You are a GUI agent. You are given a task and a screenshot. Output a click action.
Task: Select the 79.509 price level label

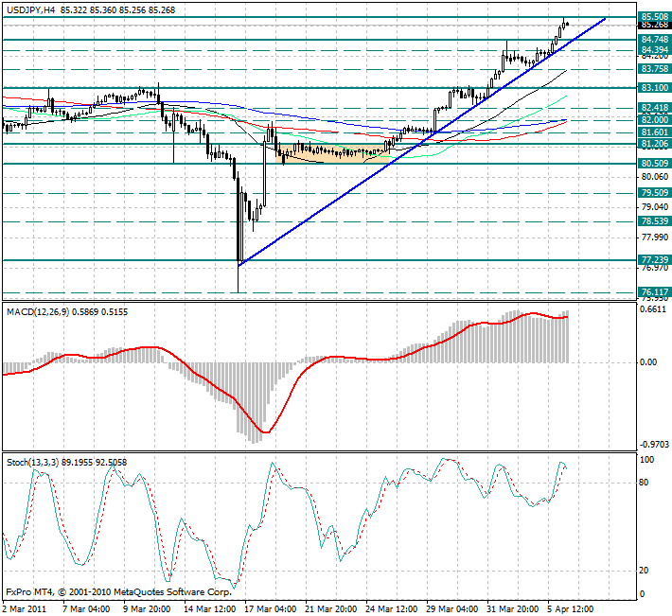654,193
